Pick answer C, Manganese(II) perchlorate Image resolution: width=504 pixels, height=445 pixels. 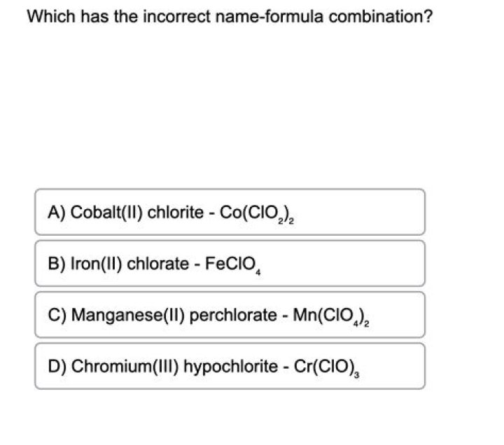coord(230,315)
